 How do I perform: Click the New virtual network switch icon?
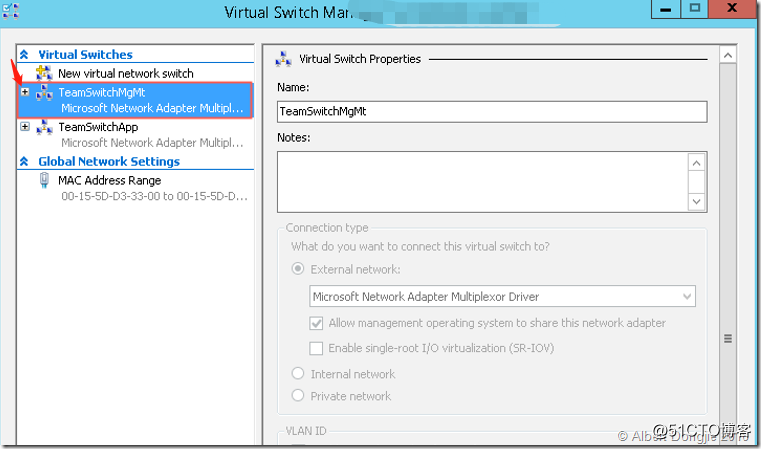pos(44,73)
